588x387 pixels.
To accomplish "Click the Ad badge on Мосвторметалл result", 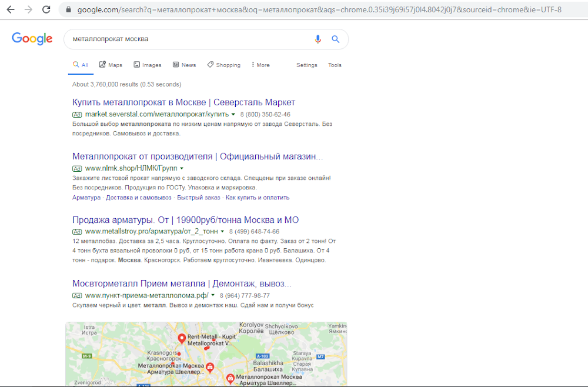I will pos(77,295).
